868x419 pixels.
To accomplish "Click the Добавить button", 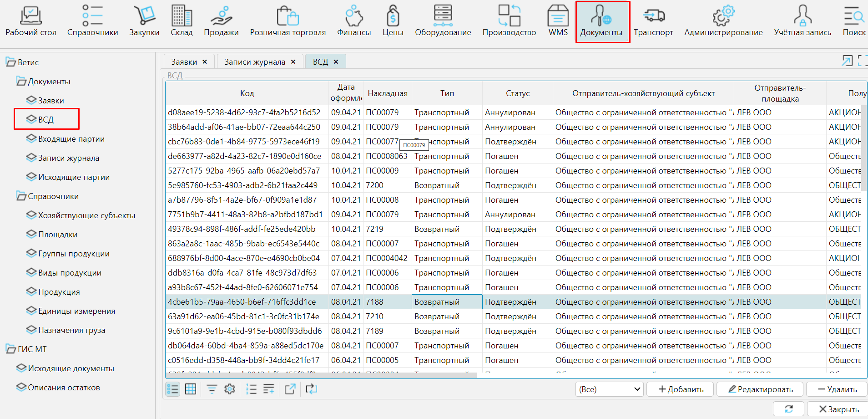I will 681,389.
